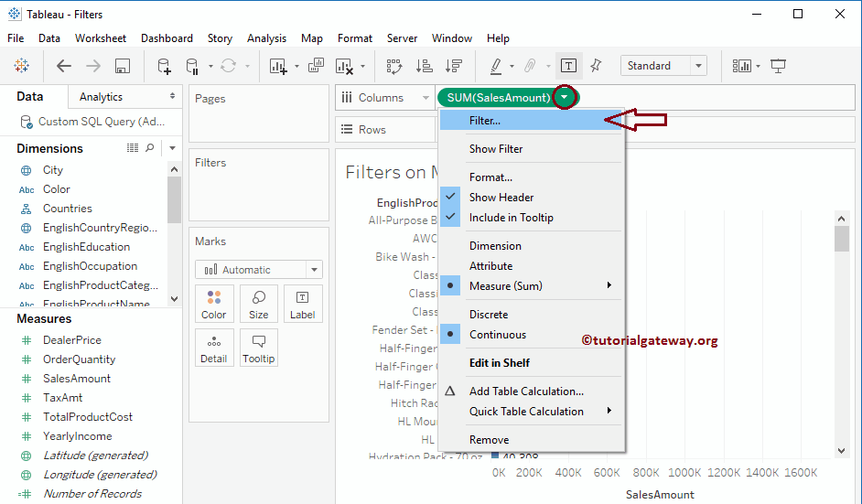Click the Highlight pen icon
Screen dimensions: 862x504
click(496, 66)
